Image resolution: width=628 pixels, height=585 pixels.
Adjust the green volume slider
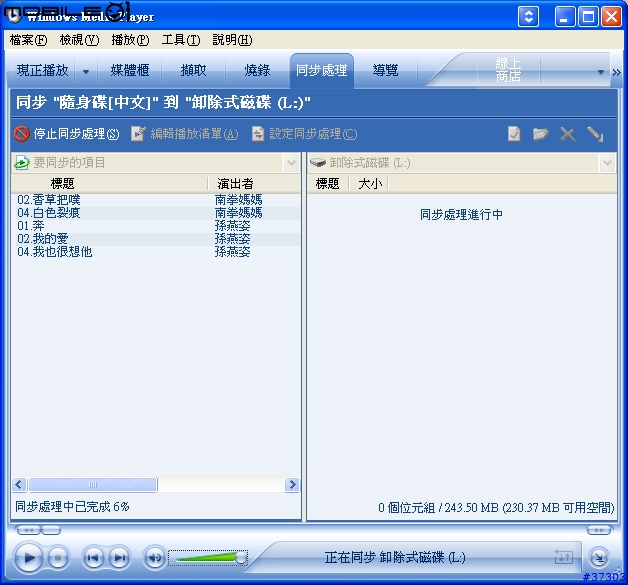coord(208,557)
